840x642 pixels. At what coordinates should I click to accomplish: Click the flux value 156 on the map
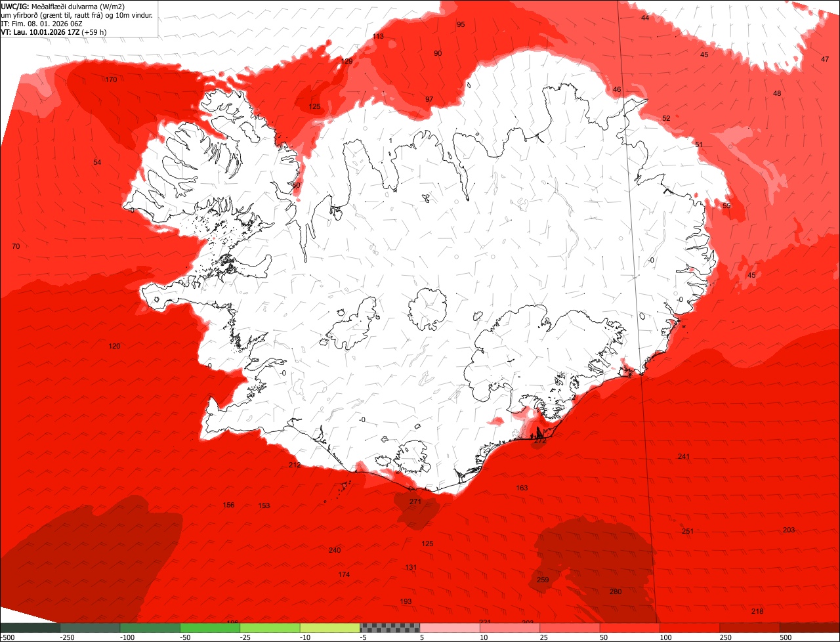point(228,505)
